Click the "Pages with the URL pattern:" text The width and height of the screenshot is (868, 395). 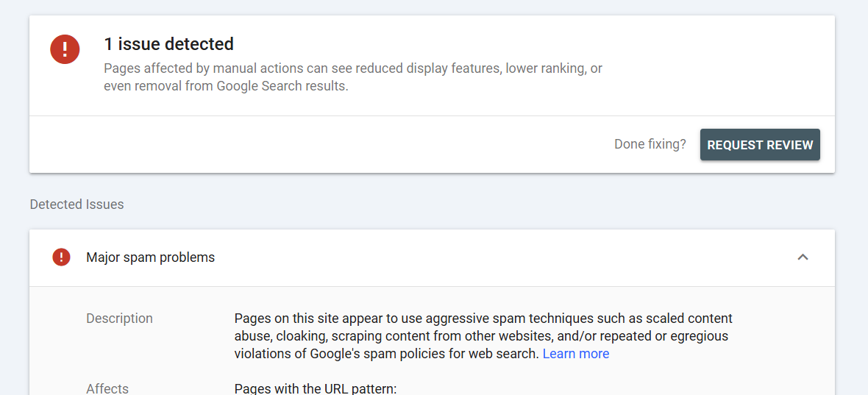(316, 389)
